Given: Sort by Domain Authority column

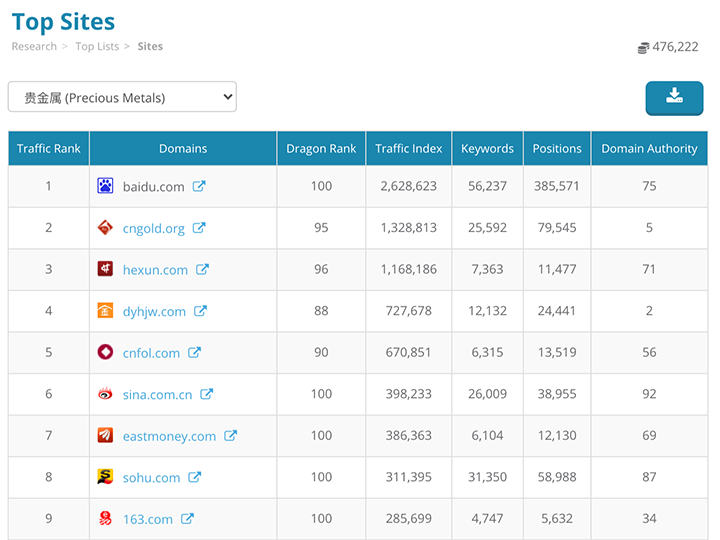Looking at the screenshot, I should pyautogui.click(x=649, y=148).
